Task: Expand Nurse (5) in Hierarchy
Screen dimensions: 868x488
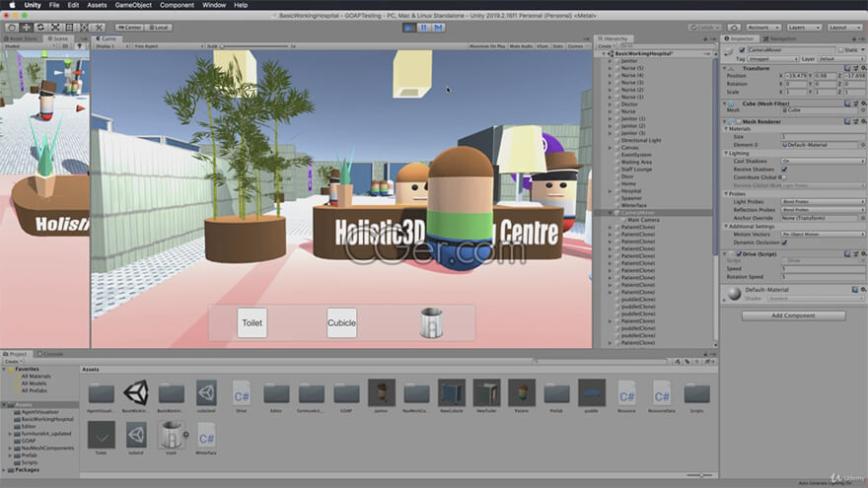Action: pyautogui.click(x=611, y=68)
